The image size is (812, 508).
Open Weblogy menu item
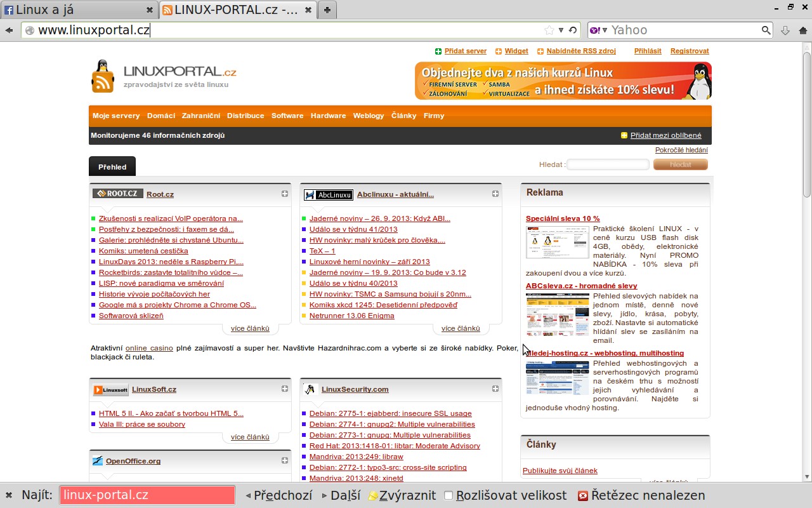click(369, 116)
